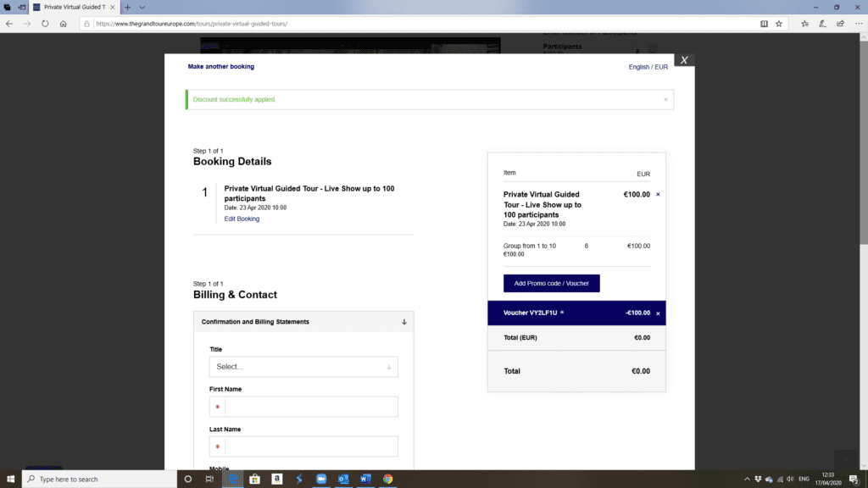Screen dimensions: 868x488
Task: Set these tabs aside in Edge
Action: point(21,7)
